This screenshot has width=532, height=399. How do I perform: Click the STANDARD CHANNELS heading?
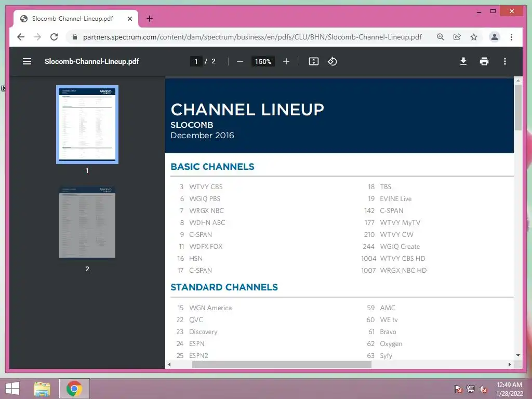[x=224, y=287]
